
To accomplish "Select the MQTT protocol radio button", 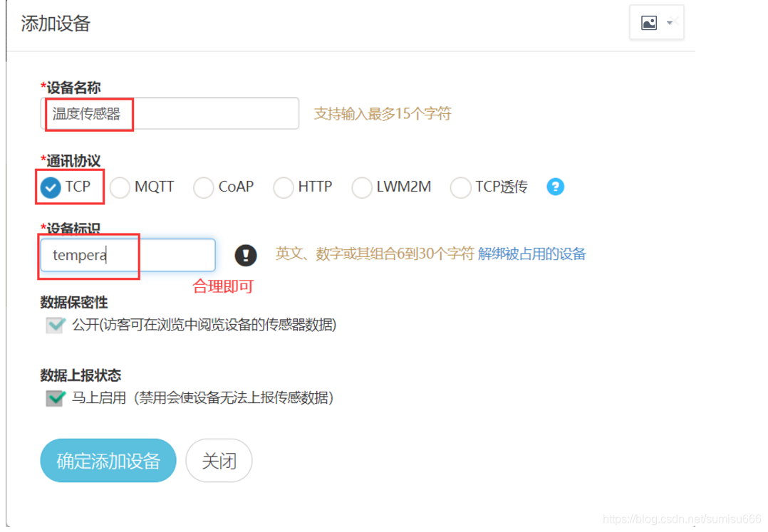I will [x=120, y=187].
